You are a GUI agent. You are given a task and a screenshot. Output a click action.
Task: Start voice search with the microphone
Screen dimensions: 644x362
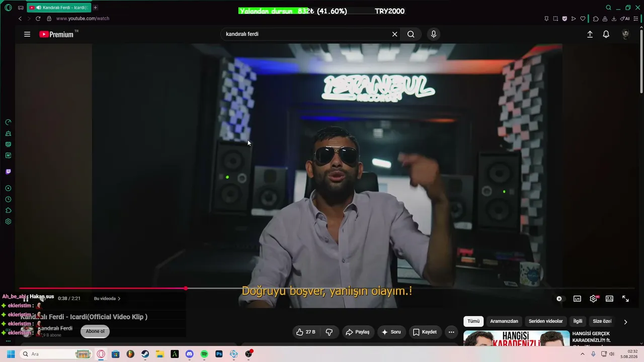pyautogui.click(x=434, y=34)
